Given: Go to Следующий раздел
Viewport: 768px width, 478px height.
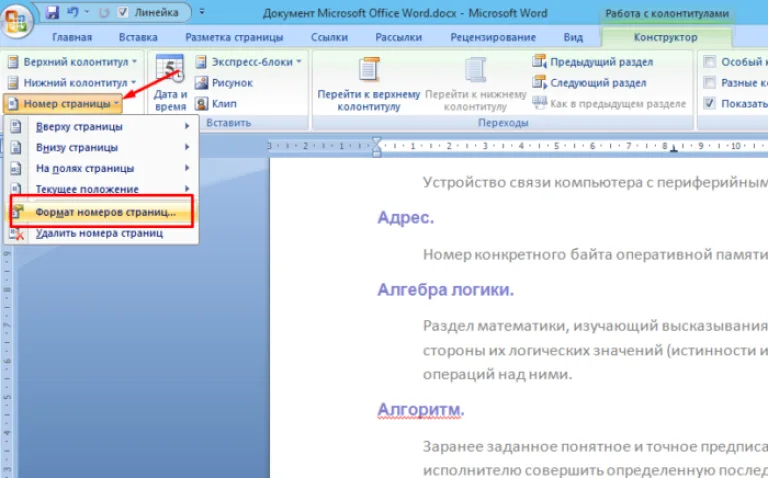Looking at the screenshot, I should [598, 83].
